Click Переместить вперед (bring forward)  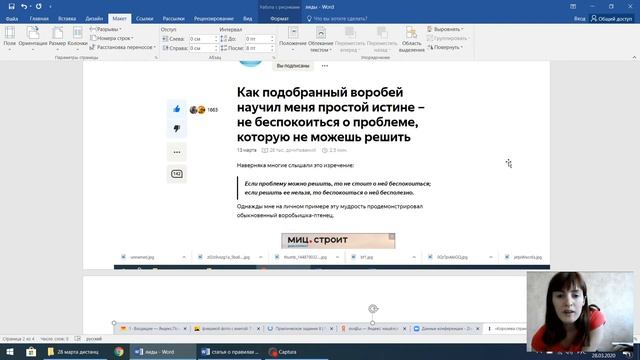pos(350,39)
